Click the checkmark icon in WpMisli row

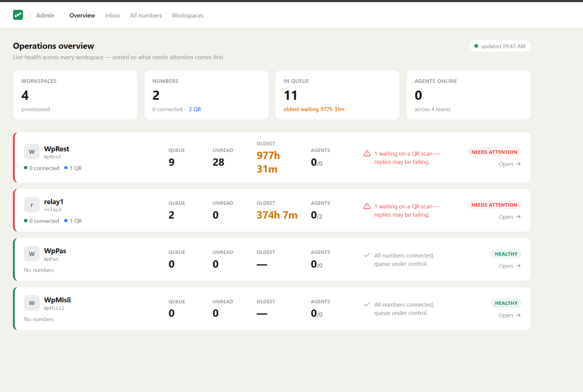coord(367,305)
